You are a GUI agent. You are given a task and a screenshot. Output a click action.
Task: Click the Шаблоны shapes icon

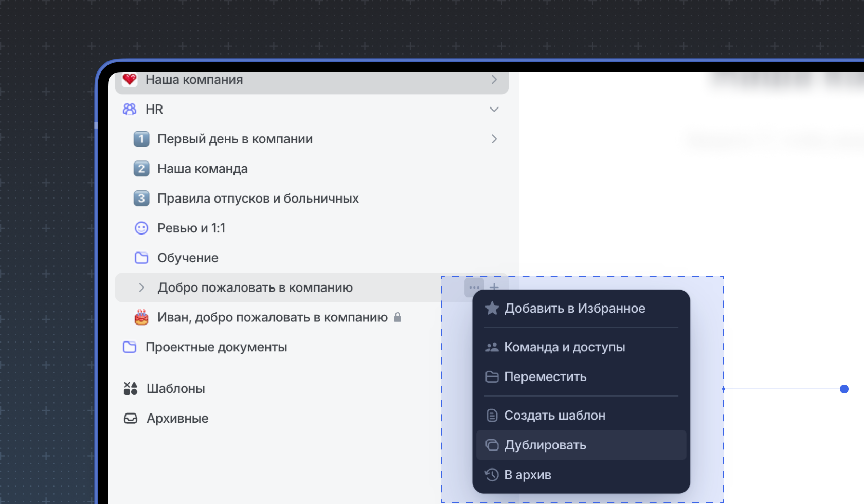[x=131, y=388]
